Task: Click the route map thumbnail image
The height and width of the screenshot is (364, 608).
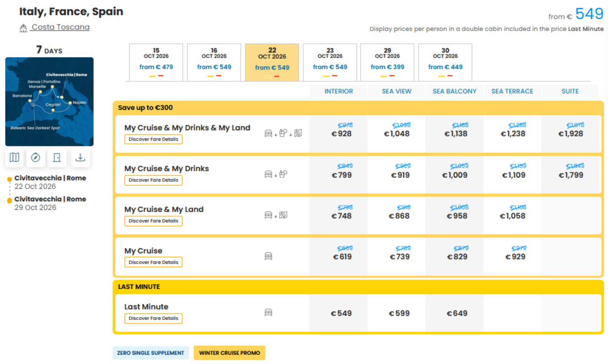Action: pos(49,101)
